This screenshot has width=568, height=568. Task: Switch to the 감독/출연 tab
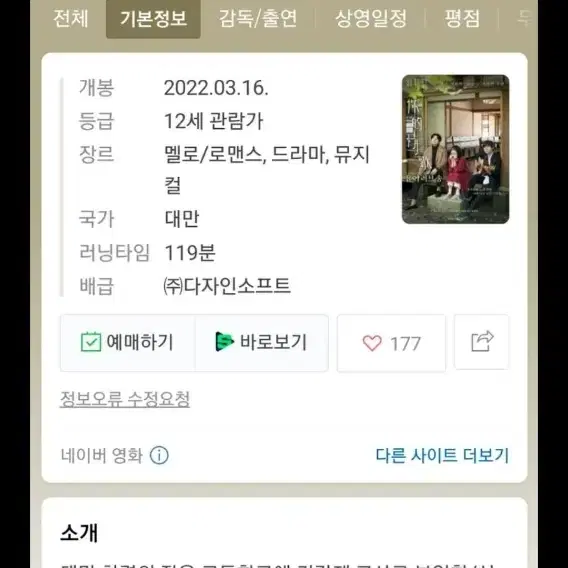pyautogui.click(x=258, y=18)
